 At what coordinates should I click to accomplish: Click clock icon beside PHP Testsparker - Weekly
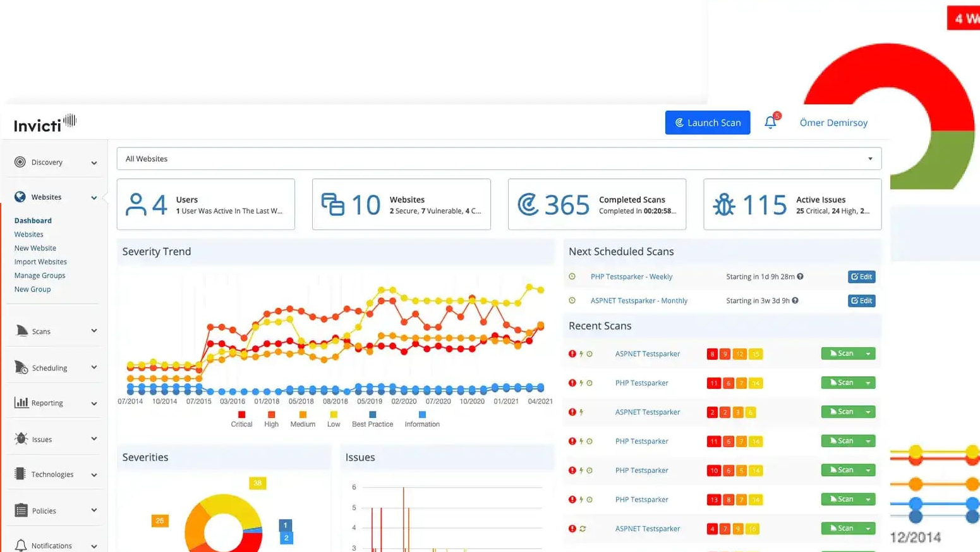click(x=572, y=276)
